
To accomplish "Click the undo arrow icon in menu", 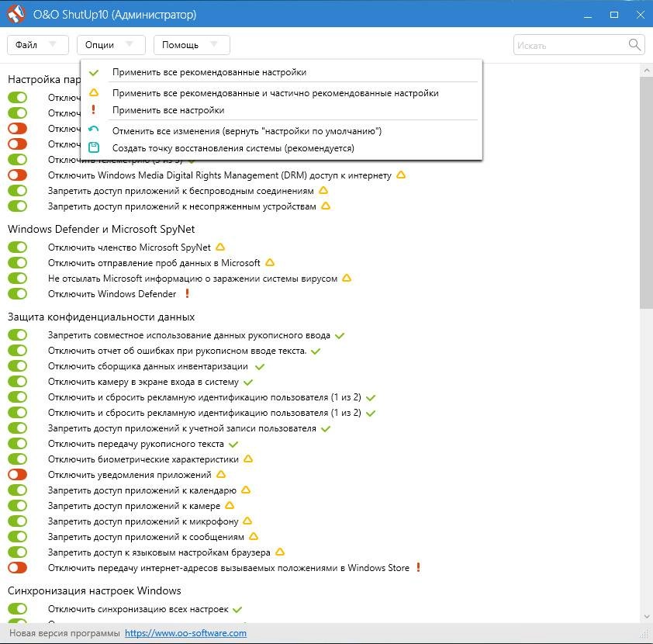I will [x=94, y=130].
